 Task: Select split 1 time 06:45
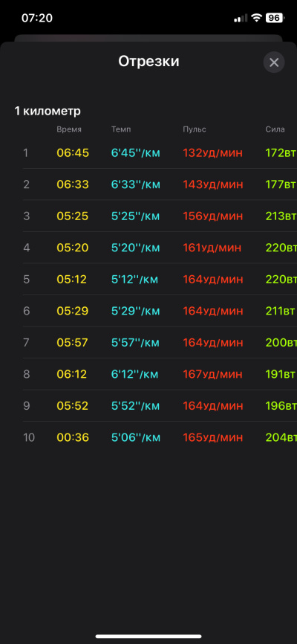[x=73, y=152]
